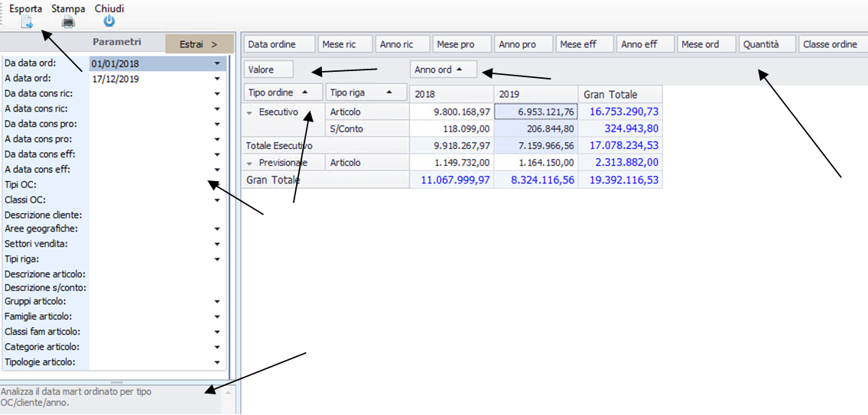Open the 'Aree geografiche' dropdown
Image resolution: width=868 pixels, height=415 pixels.
217,229
